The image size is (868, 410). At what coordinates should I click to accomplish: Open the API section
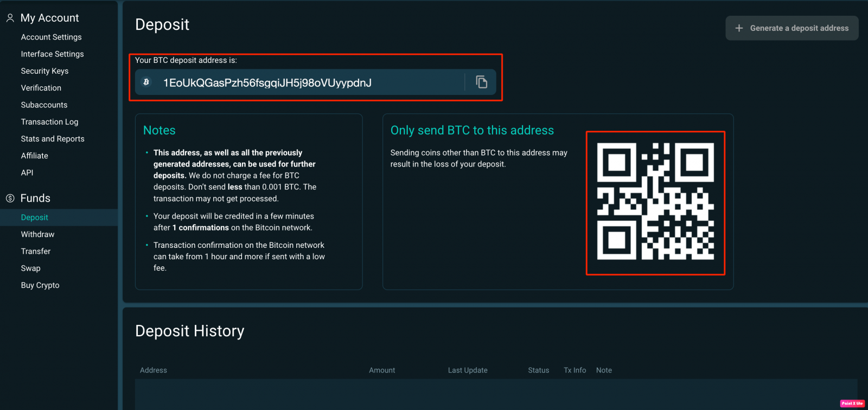(x=27, y=172)
